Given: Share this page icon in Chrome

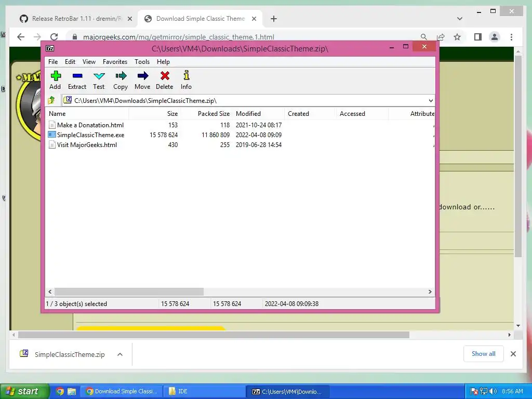Looking at the screenshot, I should pos(441,37).
